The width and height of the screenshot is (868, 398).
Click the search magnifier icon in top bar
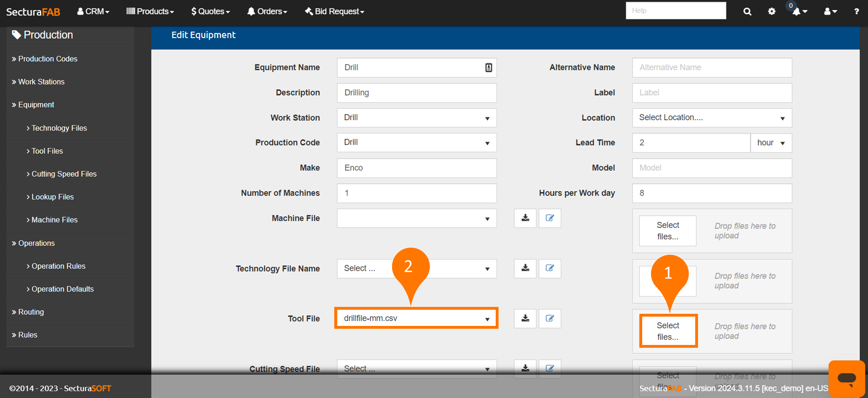[x=747, y=12]
